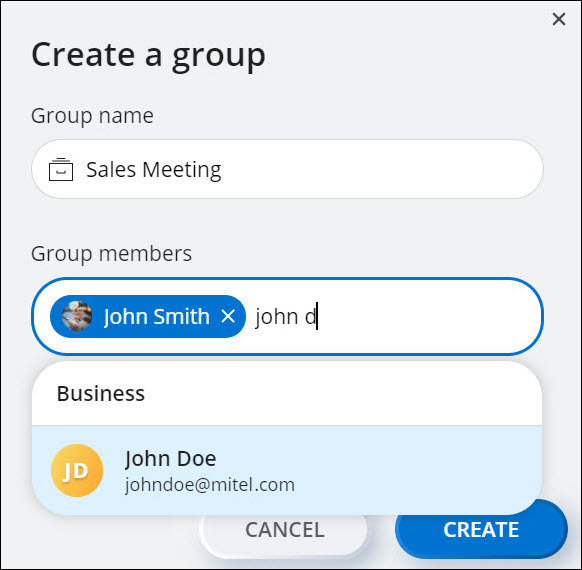
Task: Cancel the group creation
Action: point(284,530)
